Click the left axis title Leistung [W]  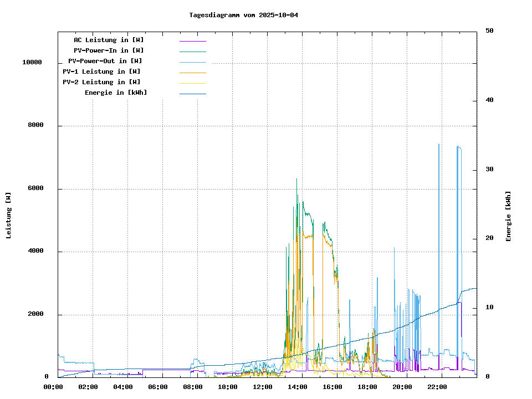click(x=9, y=215)
